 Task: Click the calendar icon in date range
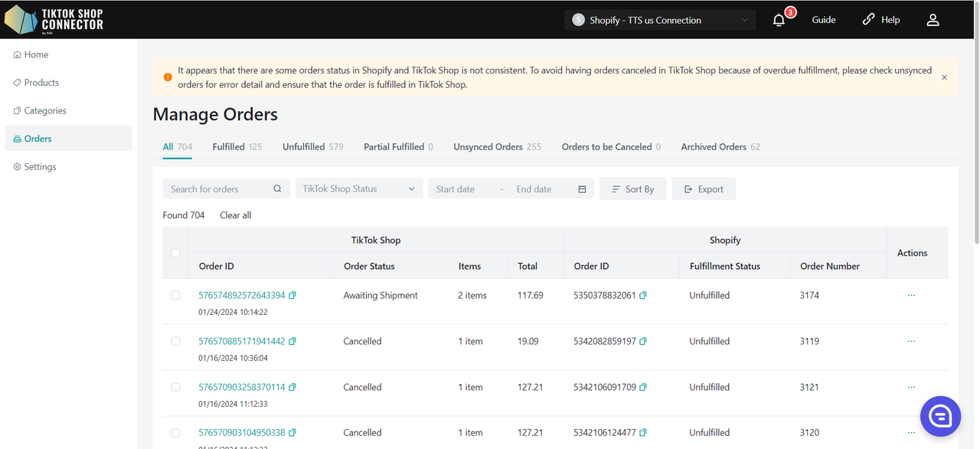(x=582, y=189)
